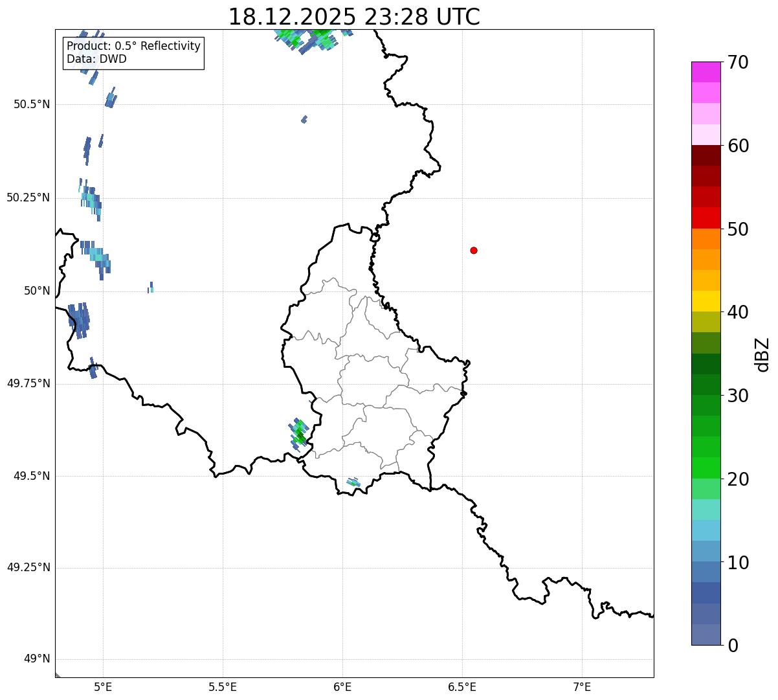Click the 'Product: 0.5° Reflectivity' legend text
Viewport: 778px width, 700px height.
click(133, 47)
